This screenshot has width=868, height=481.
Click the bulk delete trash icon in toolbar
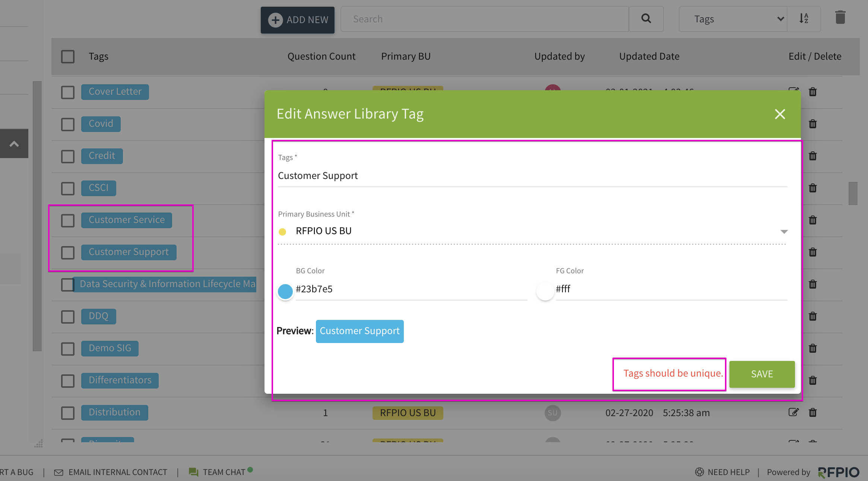tap(840, 18)
